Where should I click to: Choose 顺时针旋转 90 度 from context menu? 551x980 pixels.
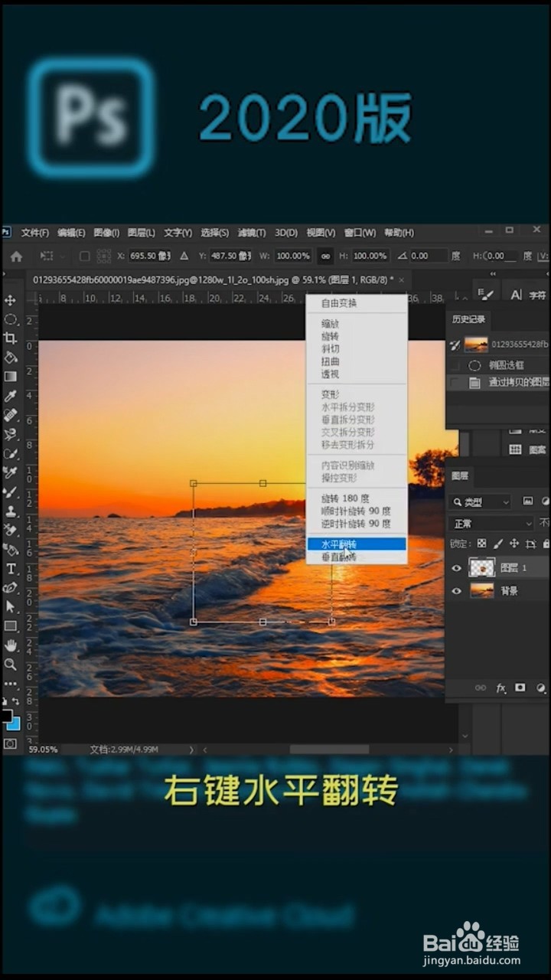357,511
